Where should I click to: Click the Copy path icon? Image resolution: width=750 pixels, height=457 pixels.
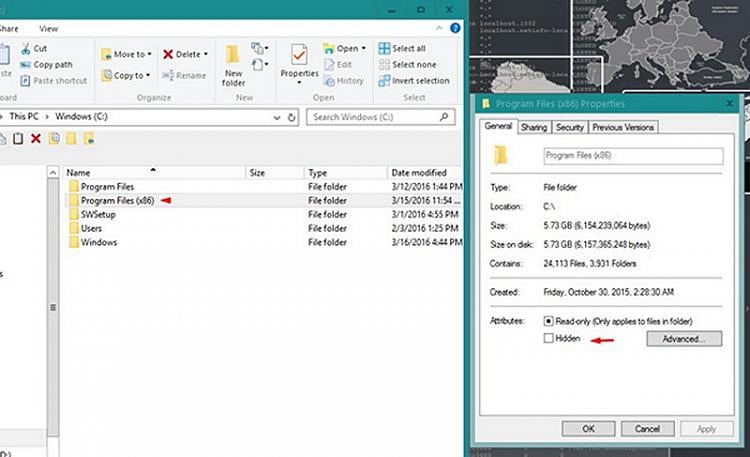25,65
